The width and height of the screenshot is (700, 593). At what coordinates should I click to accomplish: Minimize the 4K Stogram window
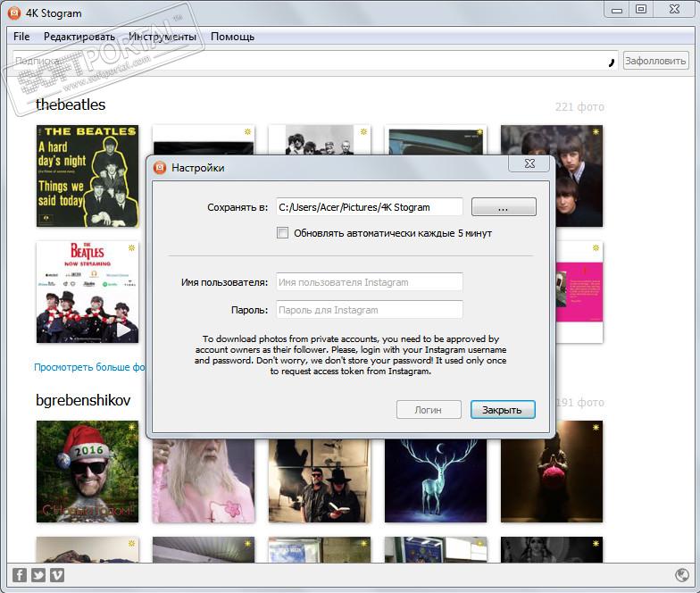click(x=617, y=10)
